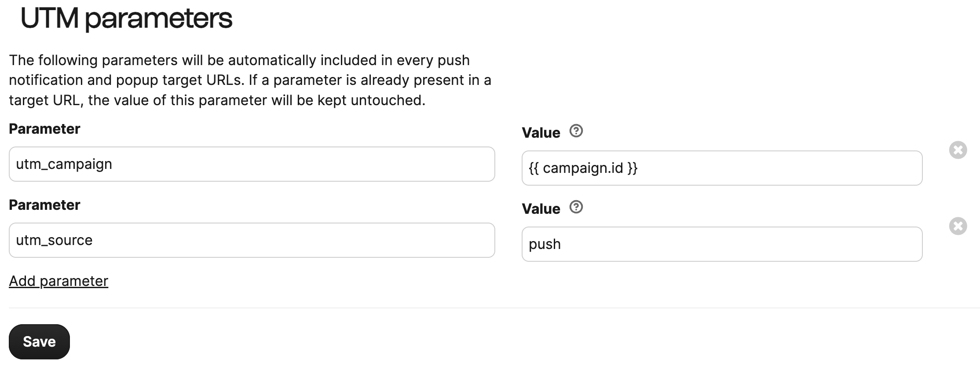The image size is (980, 366).
Task: Select the campaign.id value field
Action: [721, 168]
